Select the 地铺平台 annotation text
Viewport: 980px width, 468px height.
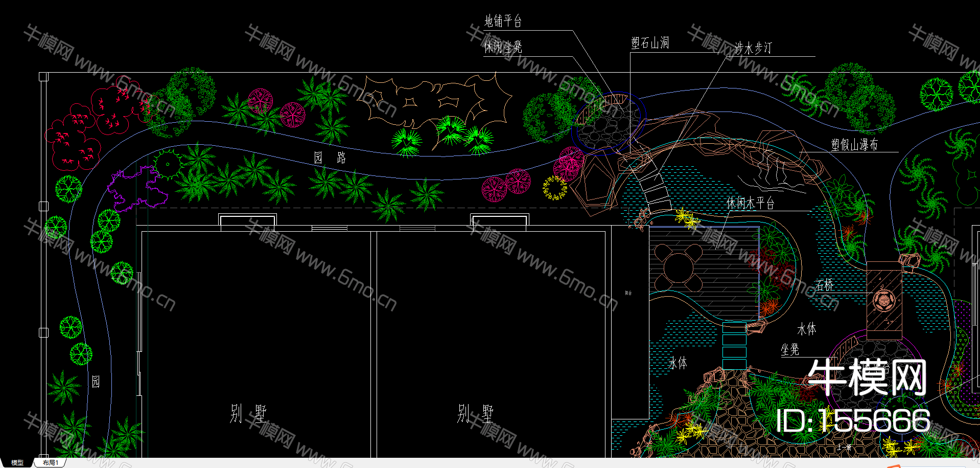503,21
